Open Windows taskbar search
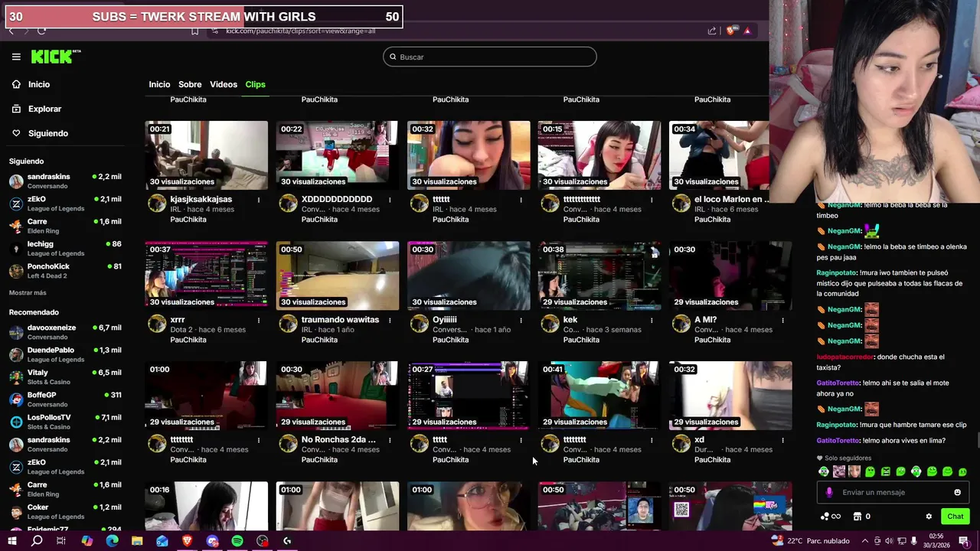980x551 pixels. coord(37,541)
